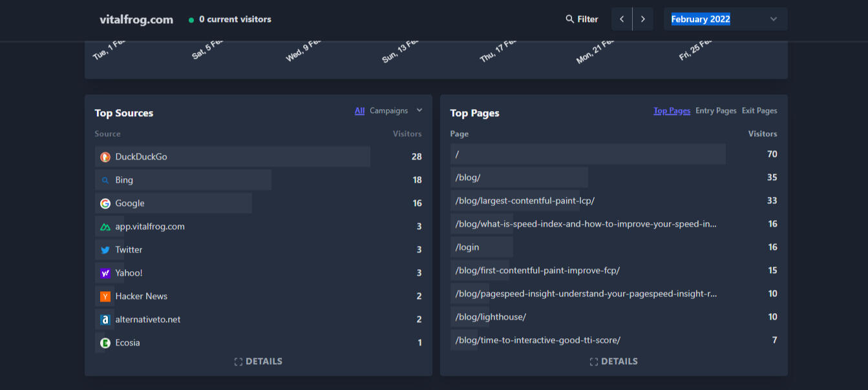Click the Twitter bird icon
The image size is (868, 390).
coord(105,250)
